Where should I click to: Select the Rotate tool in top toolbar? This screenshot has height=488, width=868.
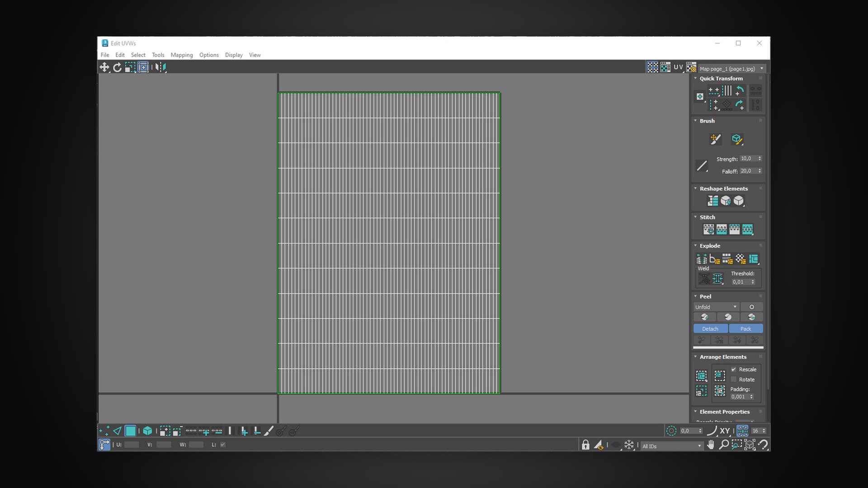click(117, 67)
